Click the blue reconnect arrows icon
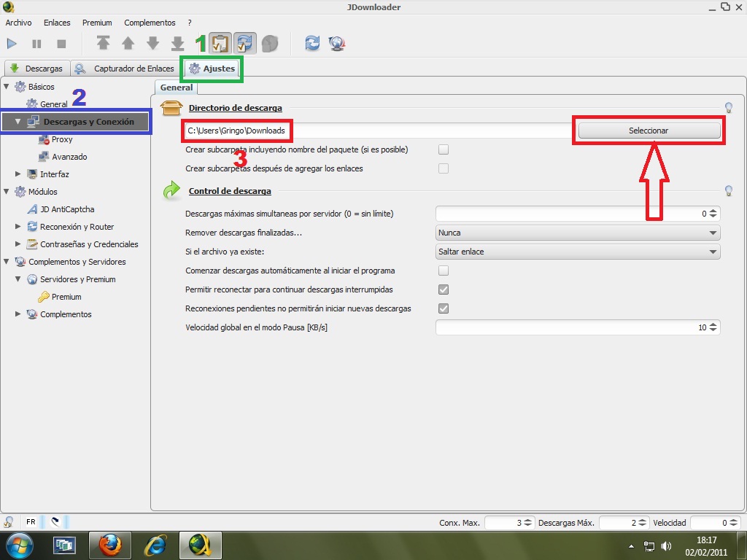747x560 pixels. coord(312,43)
